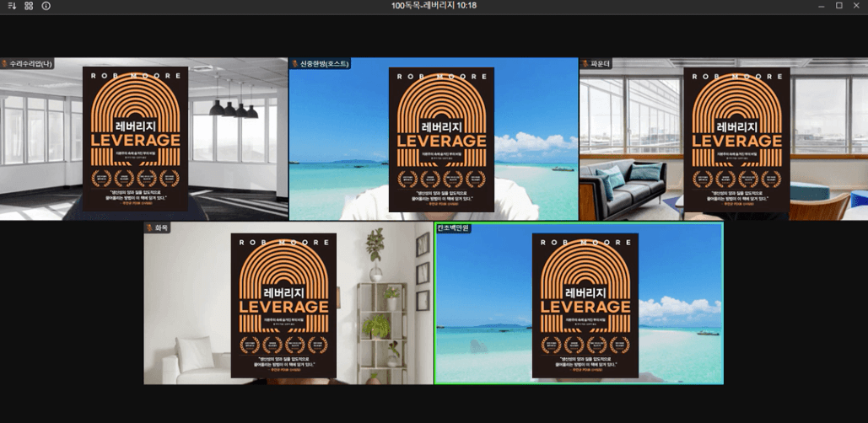Viewport: 868px width, 423px height.
Task: Click the meeting title 100독목-레버리지 10:18
Action: (x=434, y=6)
